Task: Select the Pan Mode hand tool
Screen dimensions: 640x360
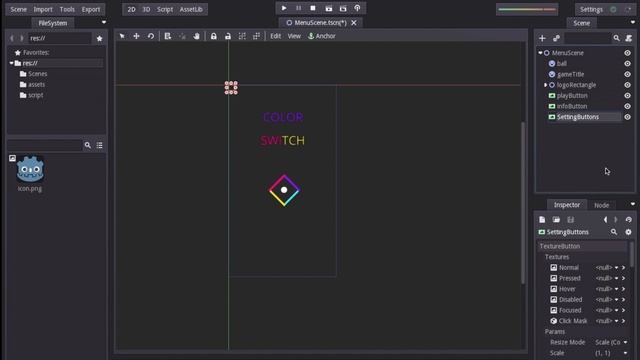Action: pyautogui.click(x=196, y=36)
